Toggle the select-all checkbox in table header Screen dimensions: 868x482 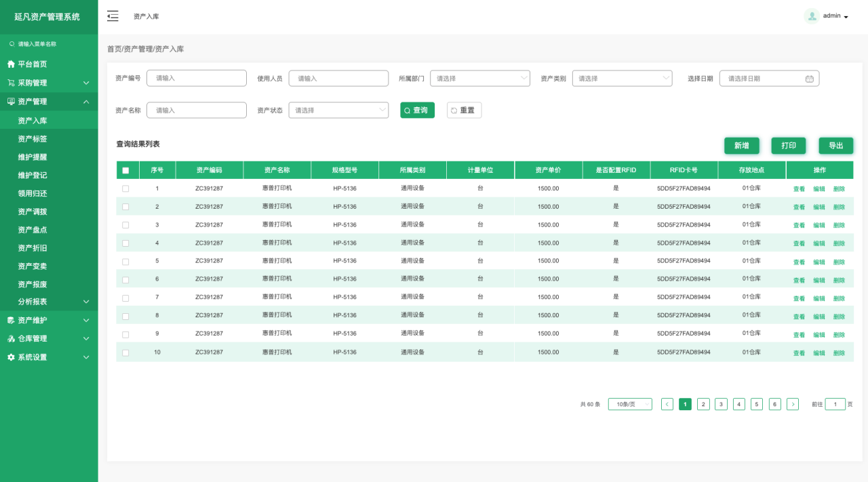[125, 170]
